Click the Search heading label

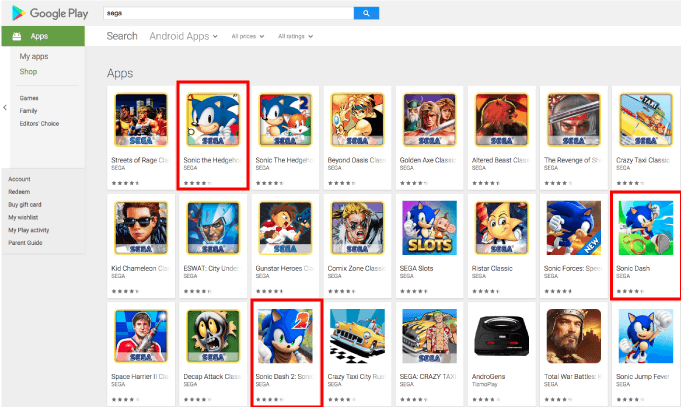[122, 36]
